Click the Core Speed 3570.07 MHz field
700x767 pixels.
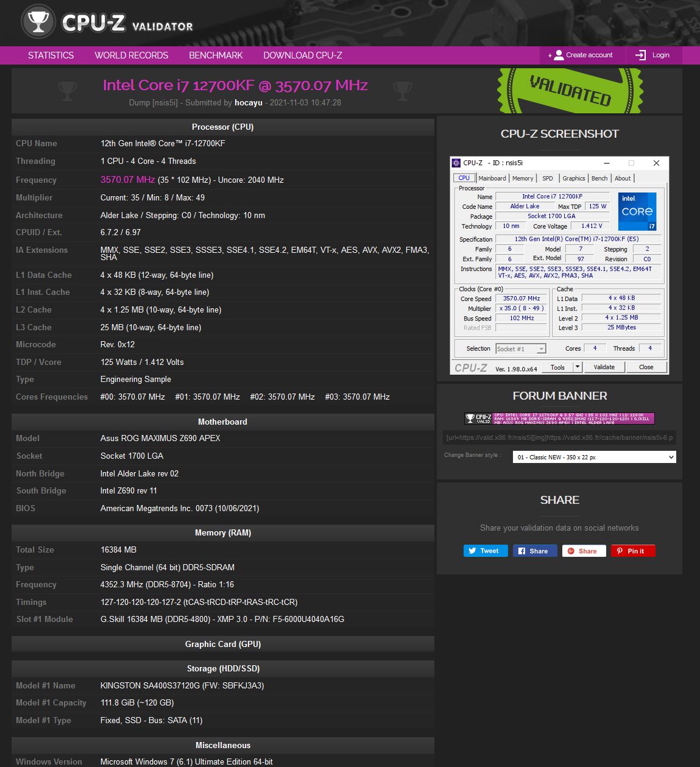(x=521, y=299)
